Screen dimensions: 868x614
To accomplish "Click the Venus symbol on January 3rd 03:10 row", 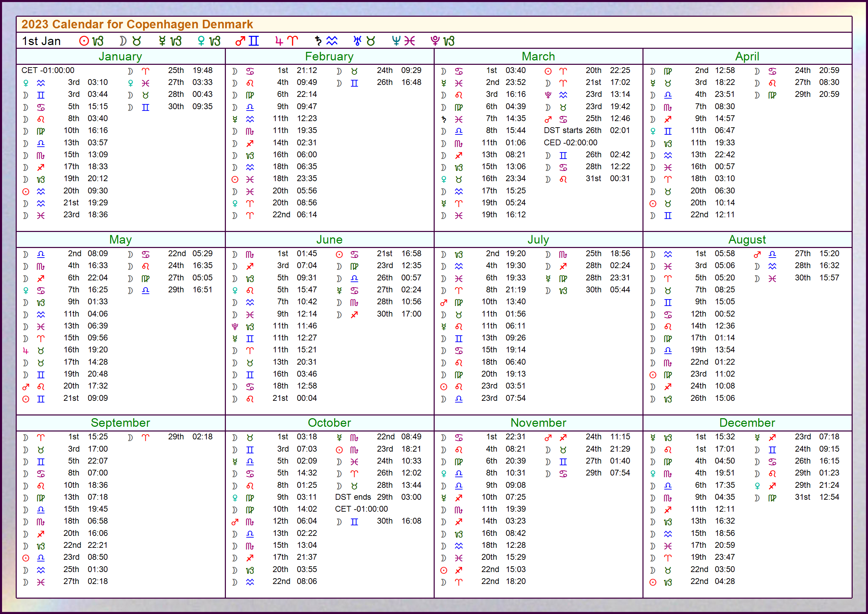I will [x=26, y=83].
